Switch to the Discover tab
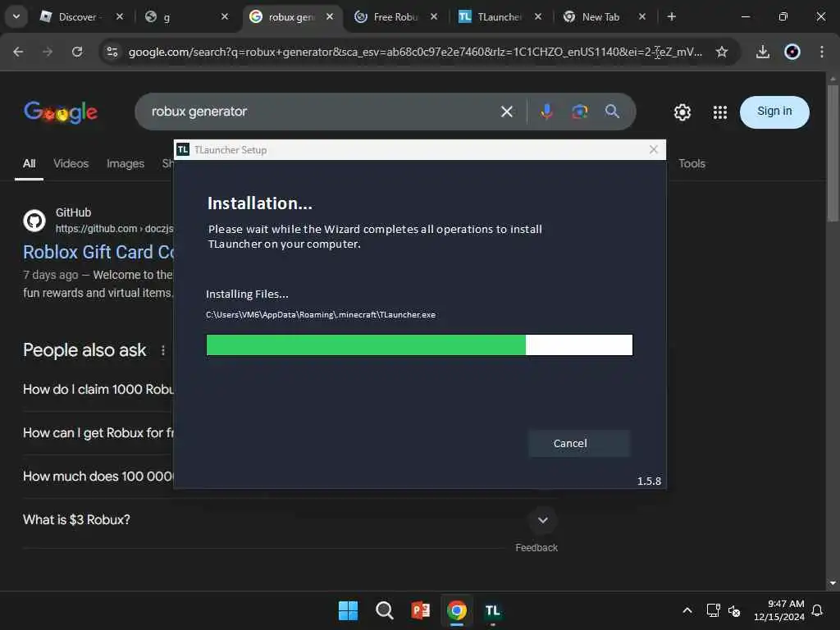 [81, 17]
